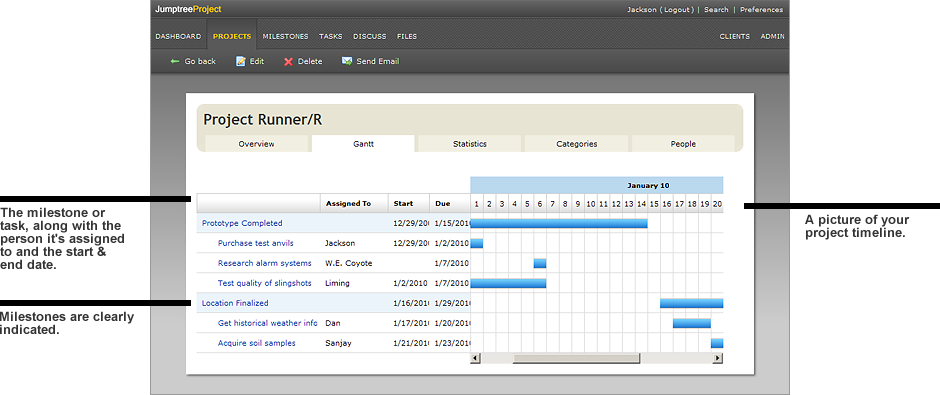Click the assignee Sanjay
The width and height of the screenshot is (940, 395).
(338, 343)
